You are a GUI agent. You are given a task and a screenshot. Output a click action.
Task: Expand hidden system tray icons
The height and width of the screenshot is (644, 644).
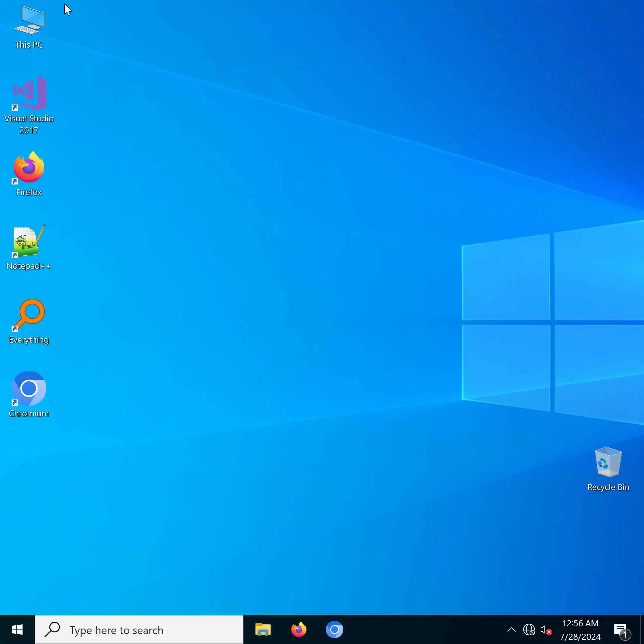(511, 630)
